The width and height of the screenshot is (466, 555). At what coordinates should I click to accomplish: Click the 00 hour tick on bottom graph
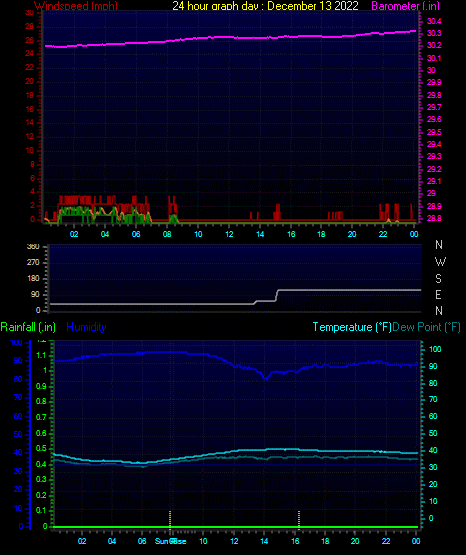[x=416, y=541]
